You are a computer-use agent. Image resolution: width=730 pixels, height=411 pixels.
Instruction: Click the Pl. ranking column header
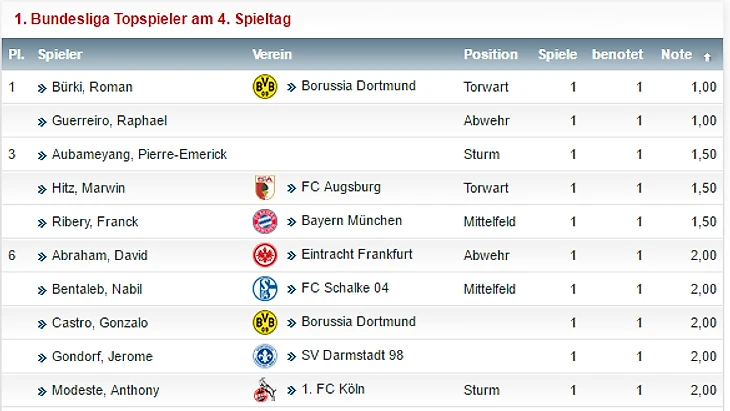click(16, 55)
